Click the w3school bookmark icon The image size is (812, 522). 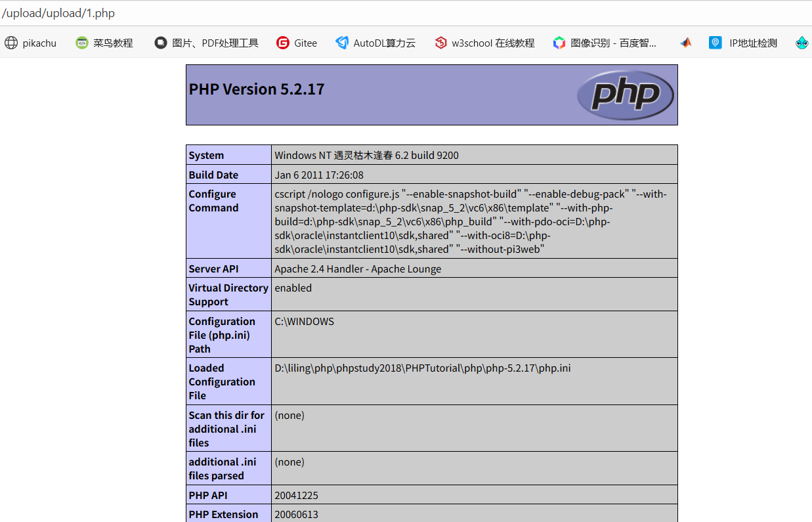(440, 43)
